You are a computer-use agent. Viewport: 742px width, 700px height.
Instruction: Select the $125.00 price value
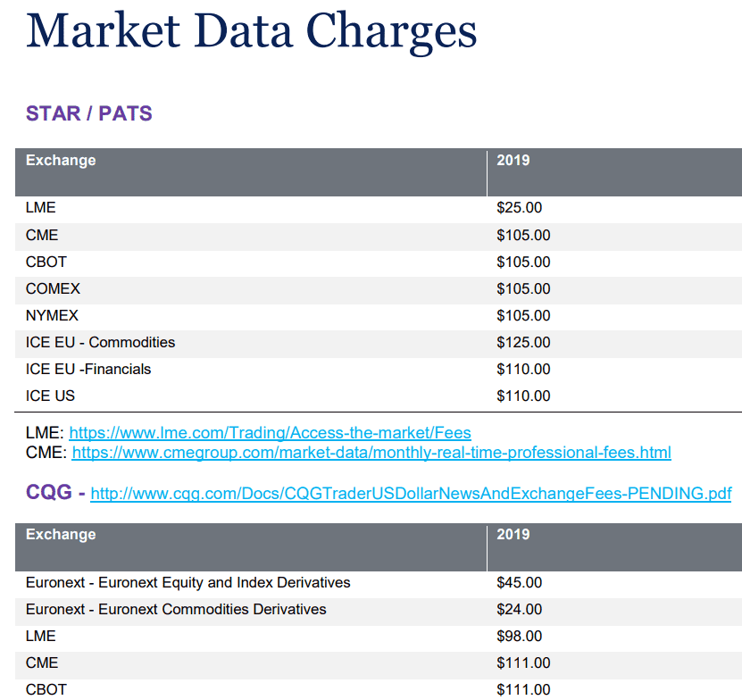(x=523, y=342)
